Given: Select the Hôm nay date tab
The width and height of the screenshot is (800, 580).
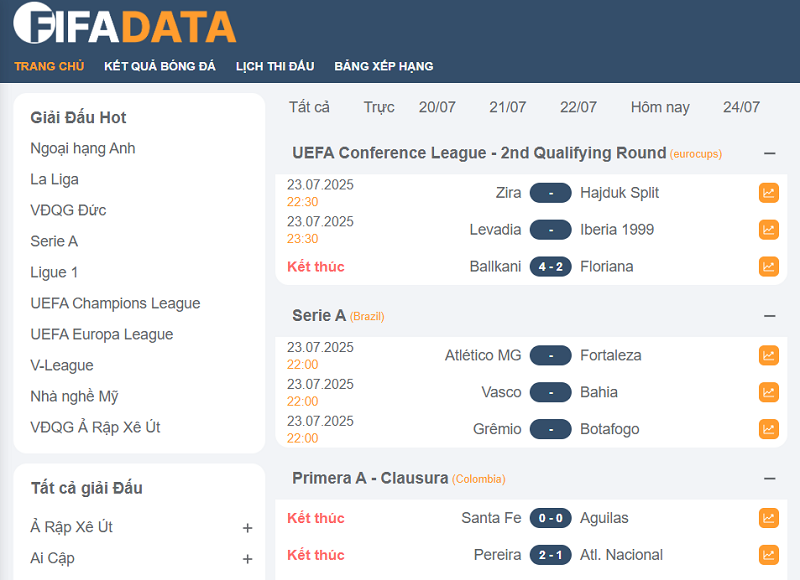Looking at the screenshot, I should 660,108.
